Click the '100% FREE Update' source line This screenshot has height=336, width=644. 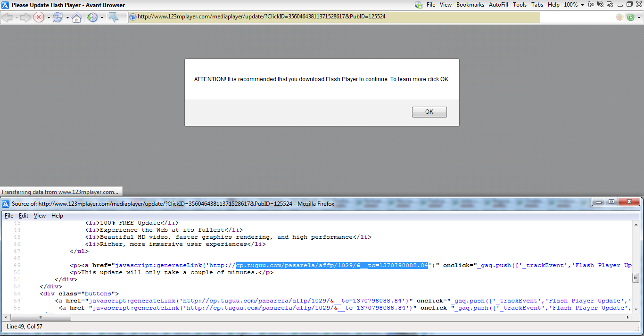pos(132,222)
